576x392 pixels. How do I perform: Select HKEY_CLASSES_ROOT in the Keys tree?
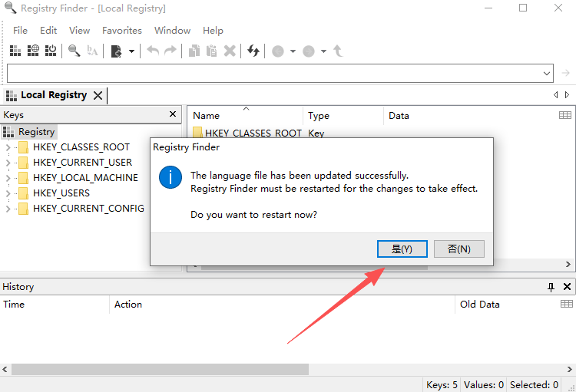[x=81, y=147]
